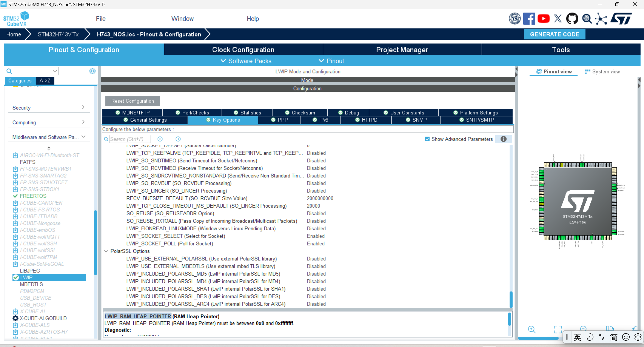Go to next parameter search result
The height and width of the screenshot is (347, 644).
pos(178,139)
